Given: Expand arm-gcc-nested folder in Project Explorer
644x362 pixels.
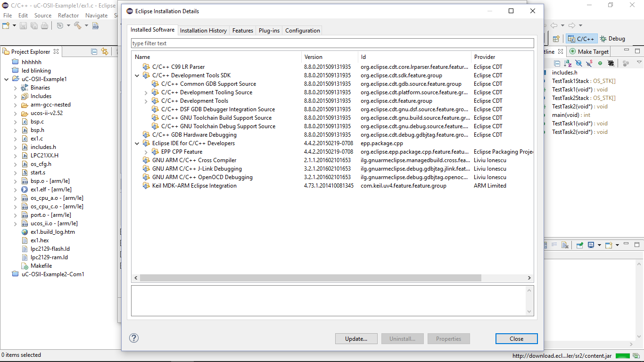Looking at the screenshot, I should pyautogui.click(x=15, y=105).
